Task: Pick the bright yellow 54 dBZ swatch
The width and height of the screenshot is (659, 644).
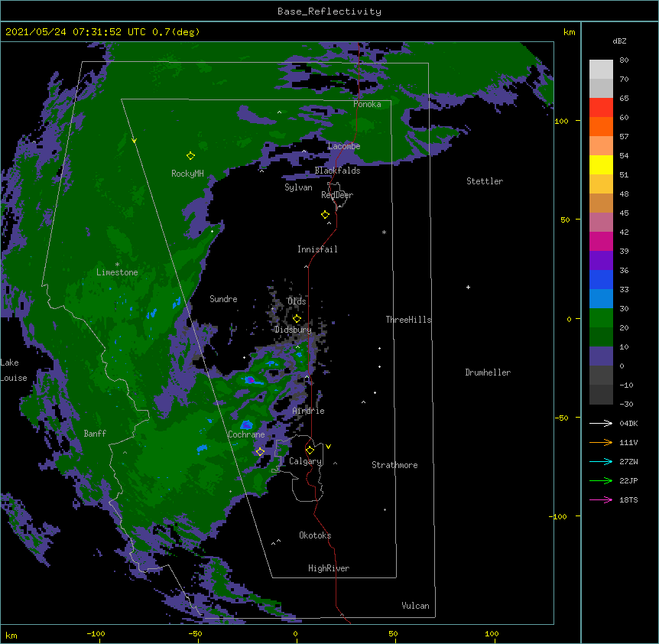Action: [601, 164]
